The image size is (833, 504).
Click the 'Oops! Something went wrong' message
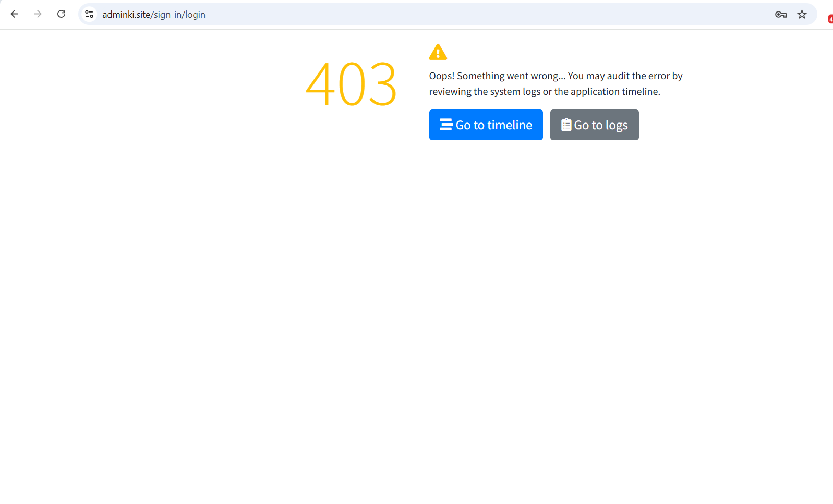(556, 83)
